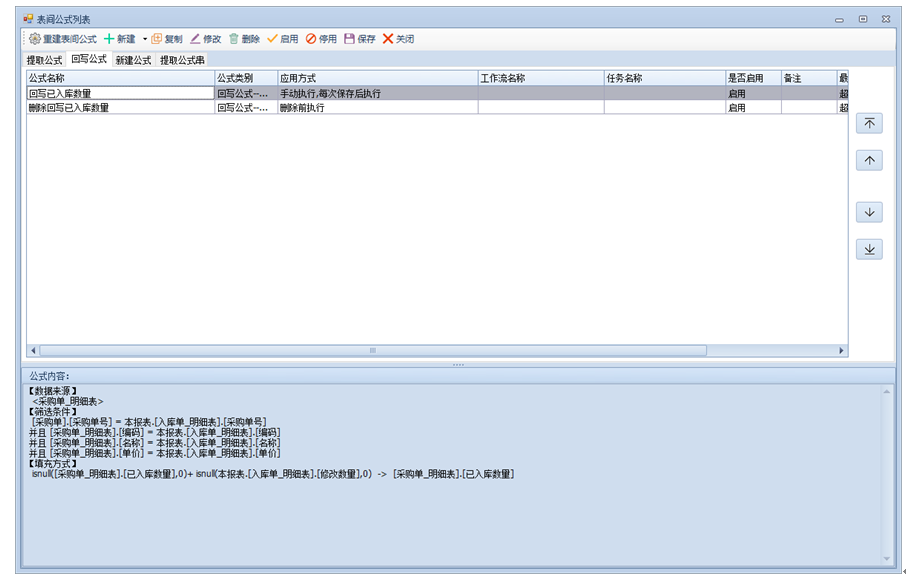Click the 复制 copy toolbar button

pyautogui.click(x=167, y=39)
